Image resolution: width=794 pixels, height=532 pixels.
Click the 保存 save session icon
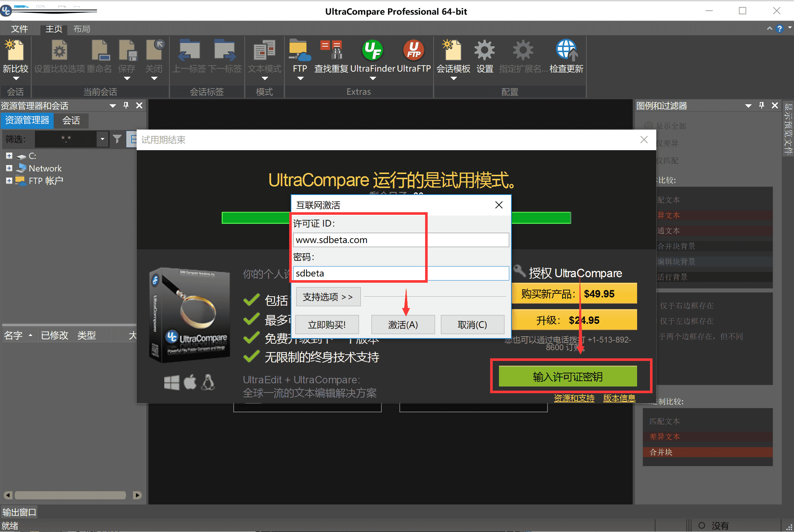tap(127, 50)
